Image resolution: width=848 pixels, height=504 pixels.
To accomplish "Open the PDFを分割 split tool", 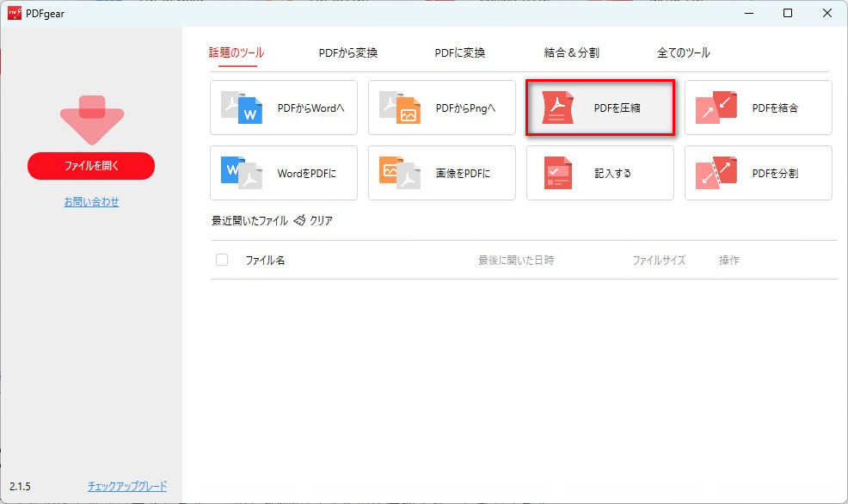I will (x=758, y=173).
